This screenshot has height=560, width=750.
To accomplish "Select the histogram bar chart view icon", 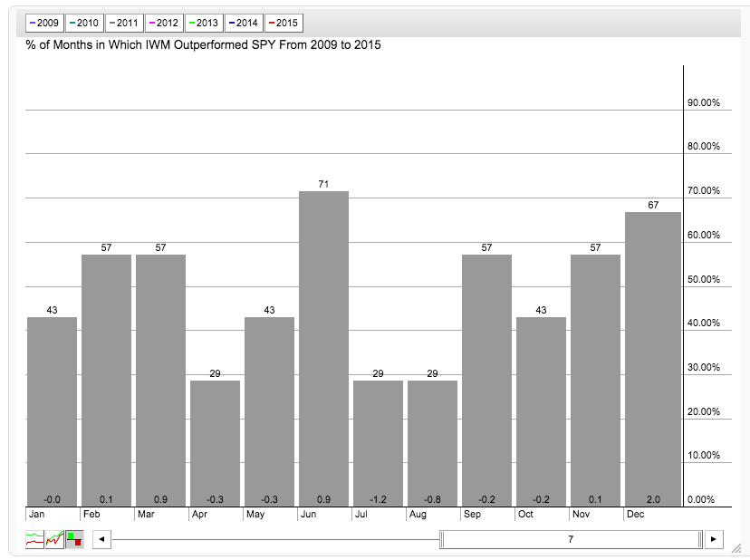I will (74, 539).
